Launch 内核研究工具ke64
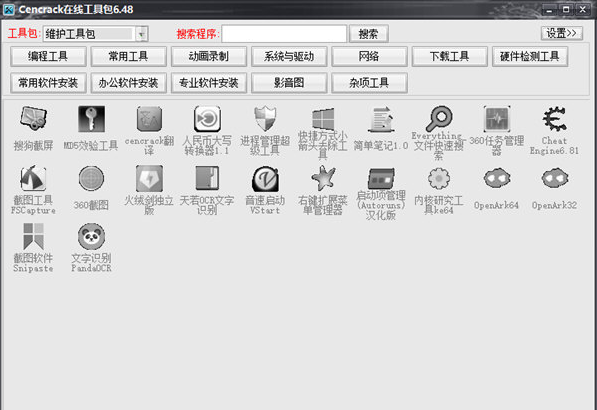Image resolution: width=597 pixels, height=410 pixels. point(439,178)
